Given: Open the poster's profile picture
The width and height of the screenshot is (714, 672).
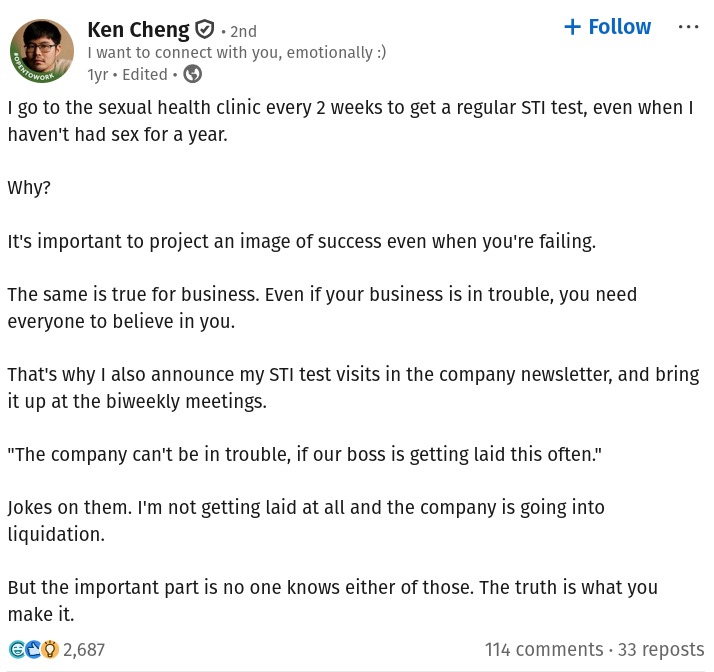Looking at the screenshot, I should [42, 51].
